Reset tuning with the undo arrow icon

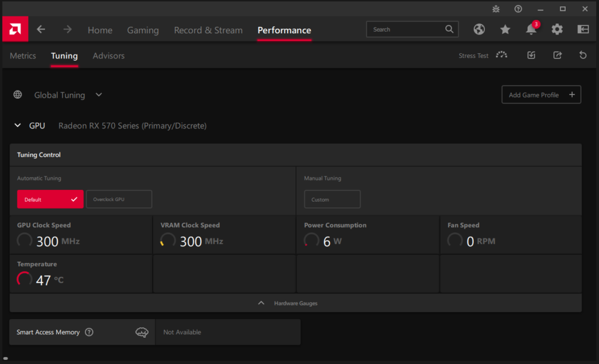click(x=583, y=56)
